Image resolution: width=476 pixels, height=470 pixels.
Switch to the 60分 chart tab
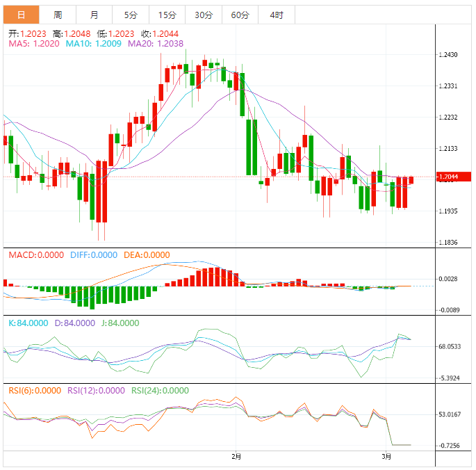coord(240,15)
